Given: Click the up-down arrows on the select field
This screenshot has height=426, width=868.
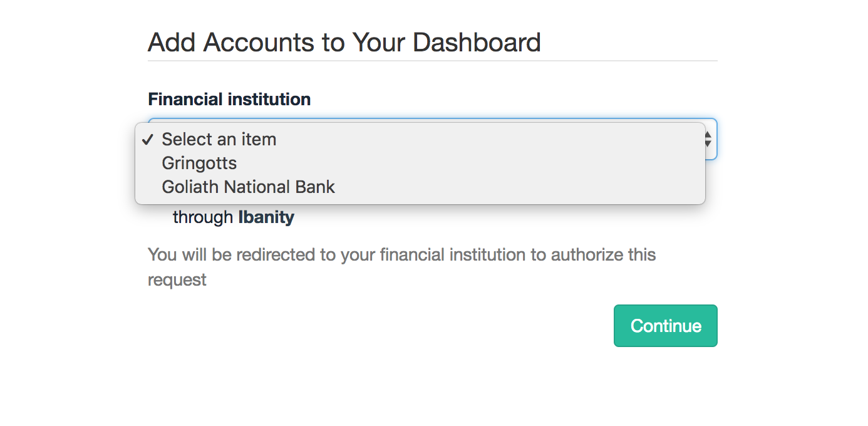Looking at the screenshot, I should point(708,139).
